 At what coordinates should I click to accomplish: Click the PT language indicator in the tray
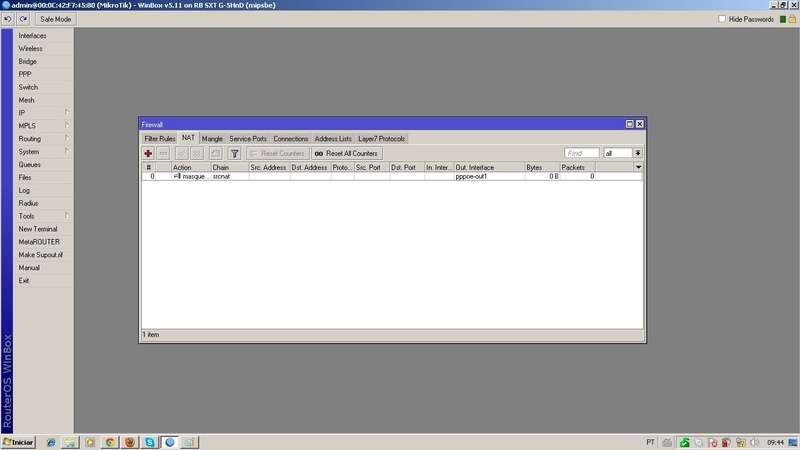650,442
